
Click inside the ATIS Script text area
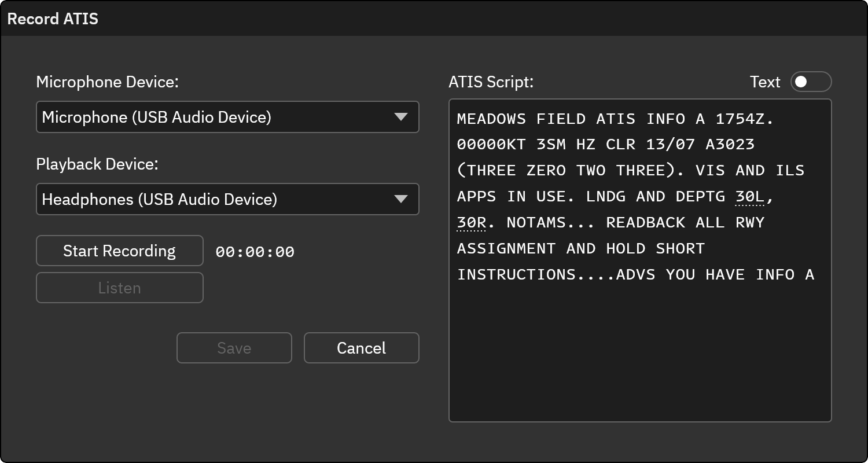coord(640,260)
